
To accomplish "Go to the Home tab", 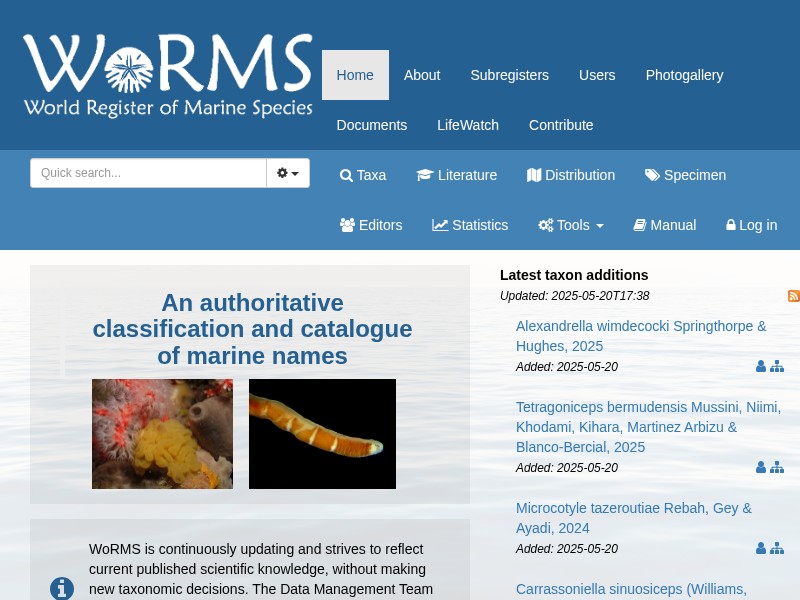I will [x=355, y=75].
